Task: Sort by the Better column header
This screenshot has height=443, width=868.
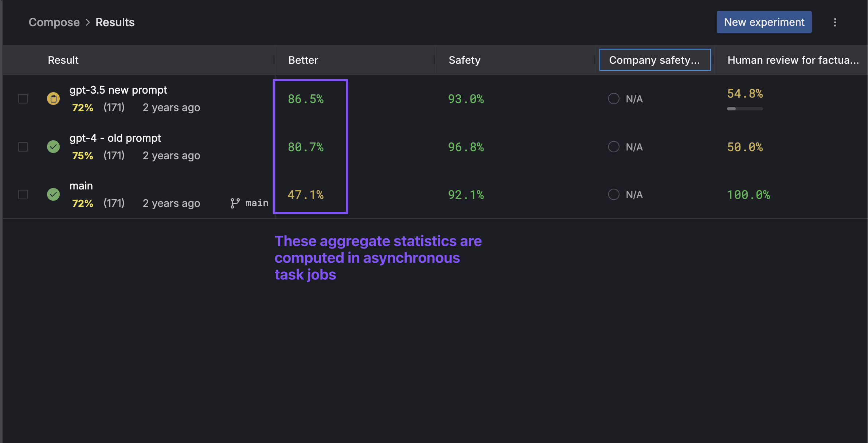Action: [x=303, y=60]
